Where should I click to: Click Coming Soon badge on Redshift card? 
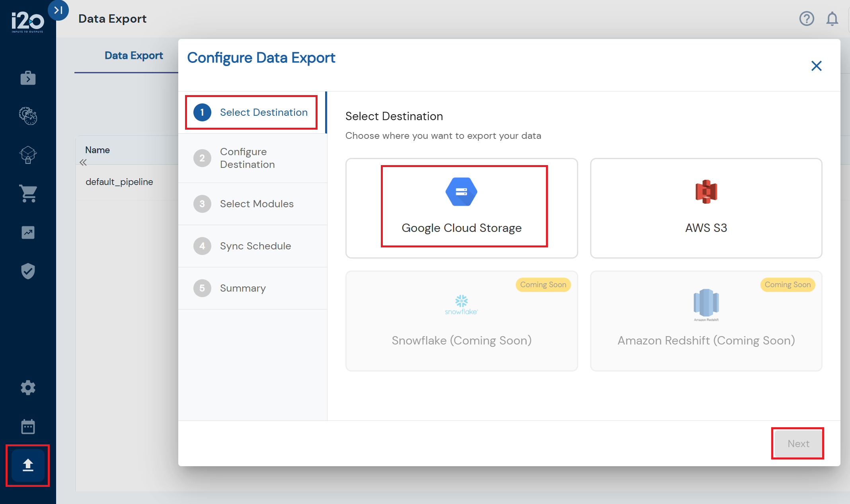click(788, 285)
